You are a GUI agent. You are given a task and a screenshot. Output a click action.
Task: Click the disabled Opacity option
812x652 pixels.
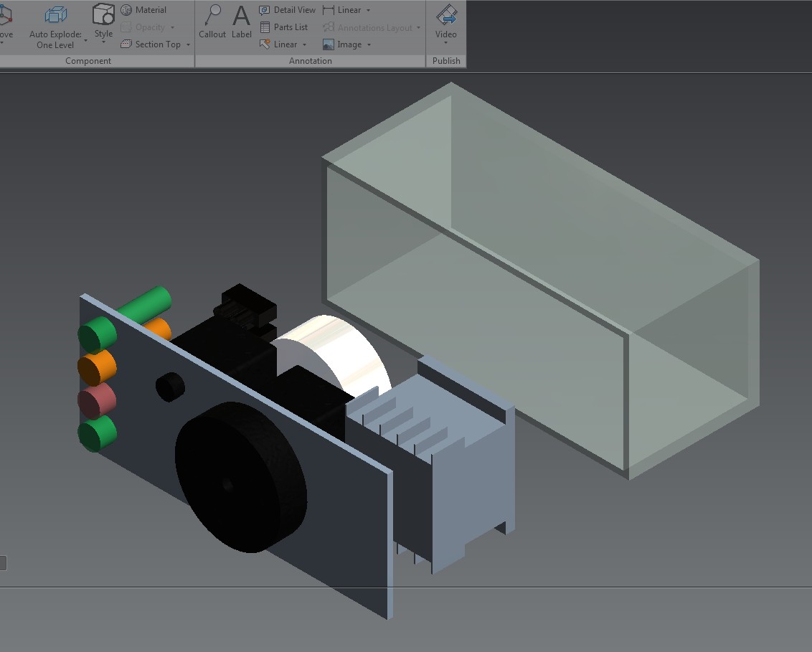143,27
